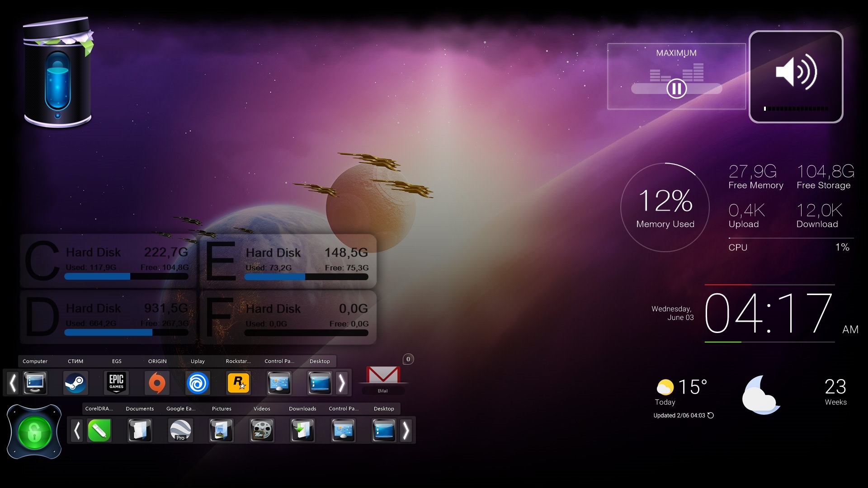
Task: Open Google Earth Pro icon
Action: point(180,430)
